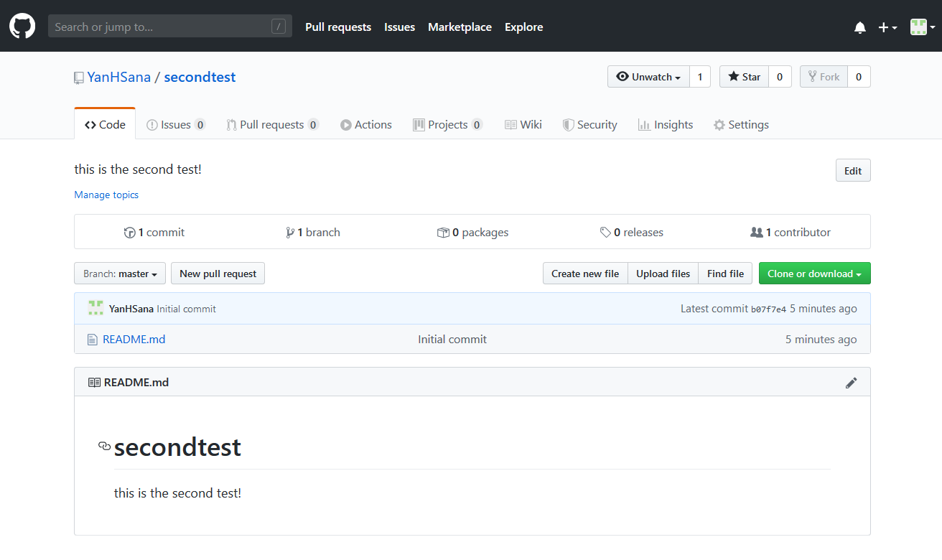Expand the Branch: master dropdown
This screenshot has height=560, width=942.
(120, 274)
